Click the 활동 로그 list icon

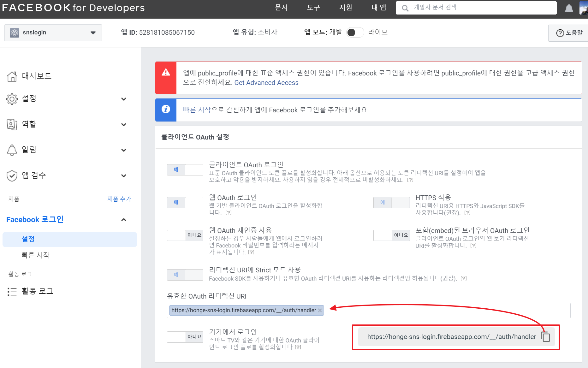point(12,291)
